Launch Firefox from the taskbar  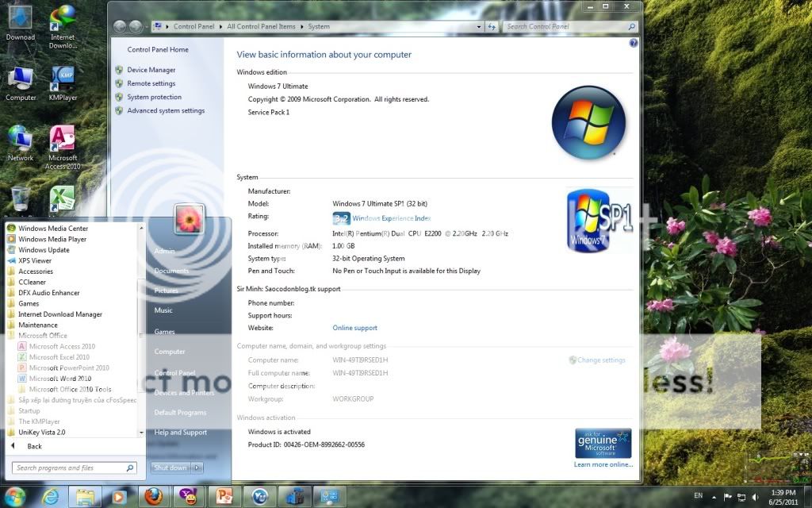tap(153, 497)
